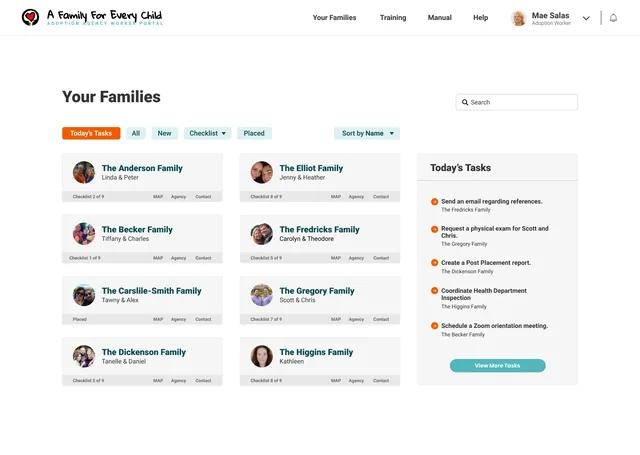Open The Becker Family title
Image resolution: width=640 pixels, height=455 pixels.
coord(137,229)
